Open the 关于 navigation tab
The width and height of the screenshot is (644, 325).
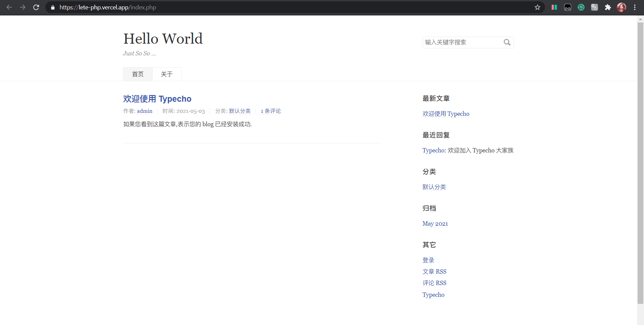coord(167,74)
